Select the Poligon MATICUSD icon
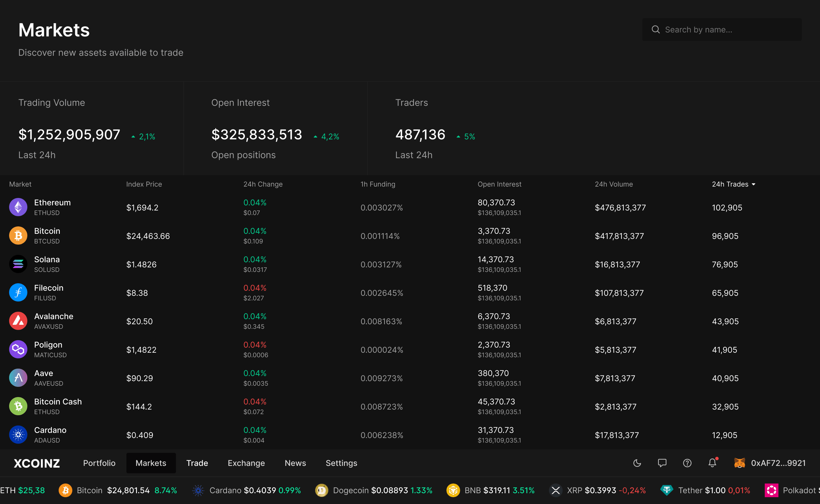Image resolution: width=820 pixels, height=504 pixels. pyautogui.click(x=18, y=349)
